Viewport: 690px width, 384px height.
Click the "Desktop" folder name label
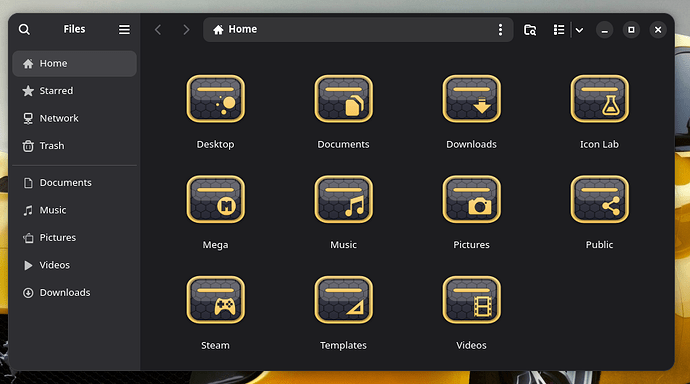pos(215,144)
